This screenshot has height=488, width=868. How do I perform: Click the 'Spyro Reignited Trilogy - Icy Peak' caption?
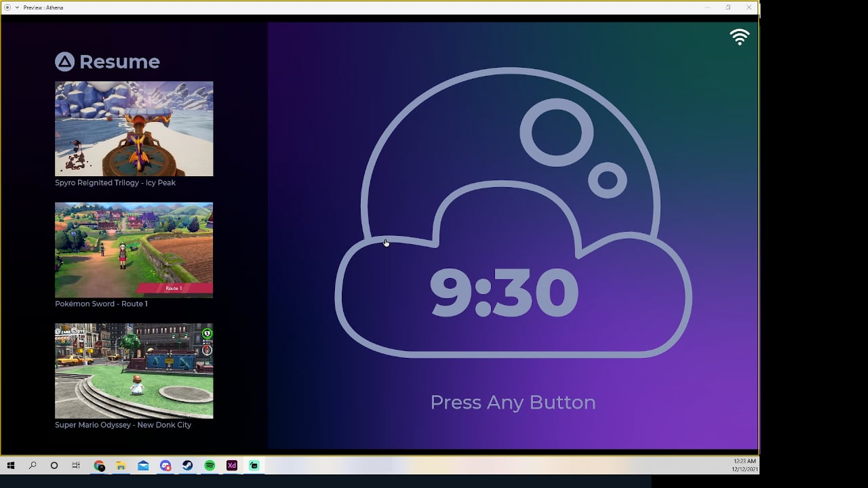coord(115,182)
